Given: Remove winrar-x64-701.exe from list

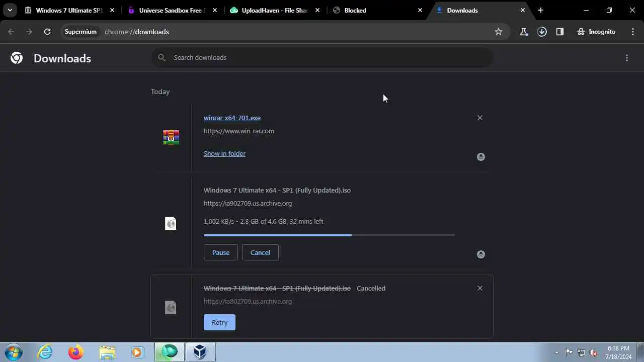Looking at the screenshot, I should point(479,118).
